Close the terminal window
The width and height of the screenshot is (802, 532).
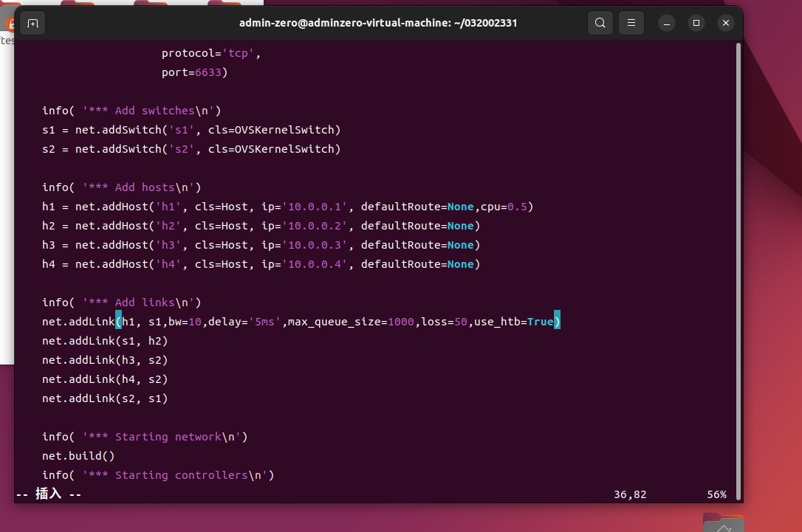[726, 23]
